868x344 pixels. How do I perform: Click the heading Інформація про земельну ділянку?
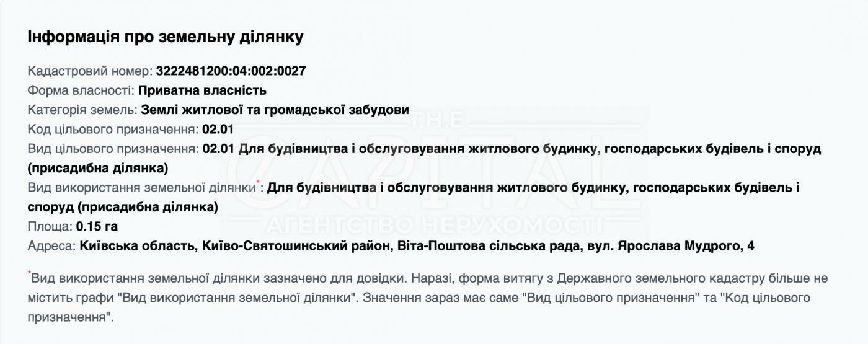point(166,37)
